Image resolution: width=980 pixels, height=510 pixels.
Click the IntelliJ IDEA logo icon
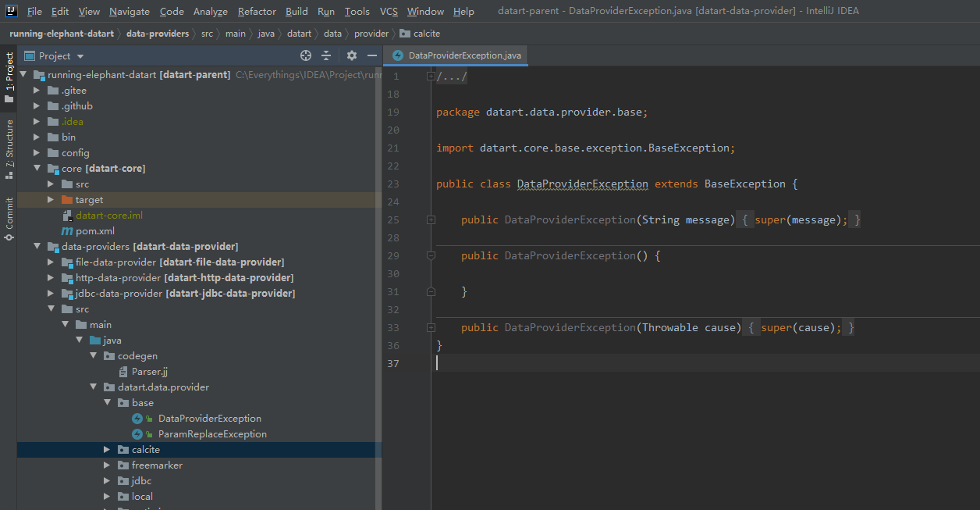click(11, 11)
